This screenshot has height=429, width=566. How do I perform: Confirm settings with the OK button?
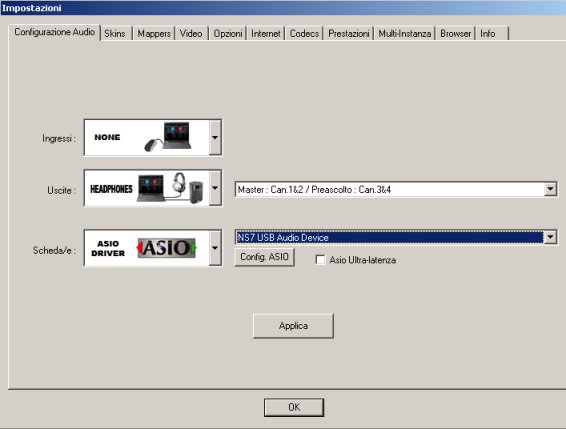pos(294,407)
